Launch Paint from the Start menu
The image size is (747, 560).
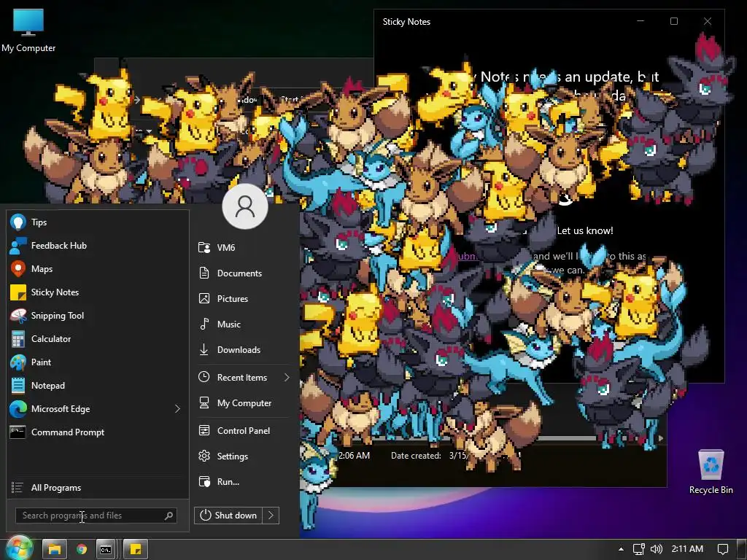click(x=98, y=362)
